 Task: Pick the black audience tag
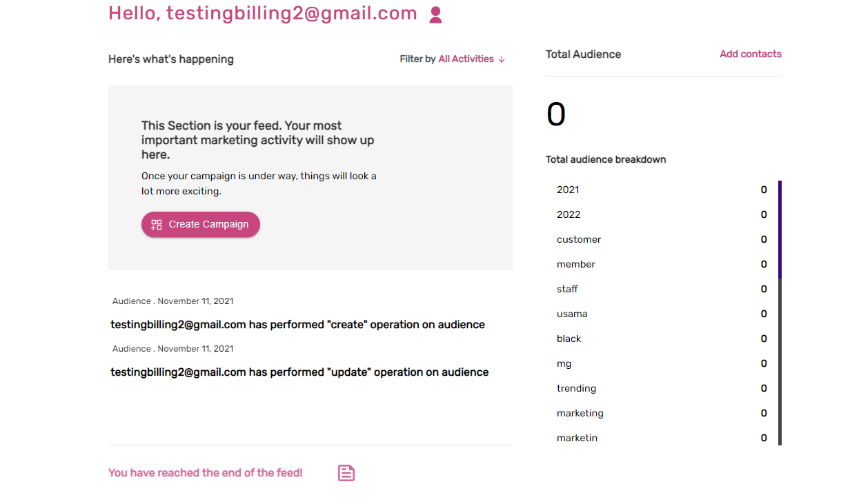point(569,339)
